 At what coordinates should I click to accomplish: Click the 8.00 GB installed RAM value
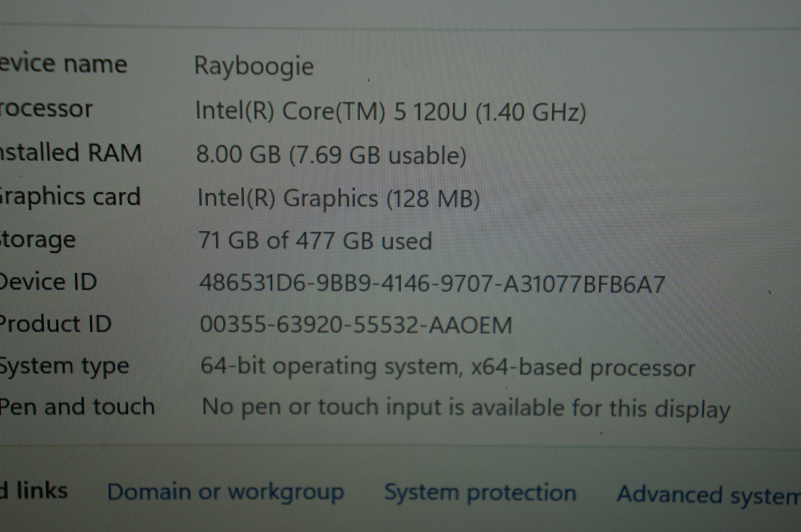tap(331, 155)
